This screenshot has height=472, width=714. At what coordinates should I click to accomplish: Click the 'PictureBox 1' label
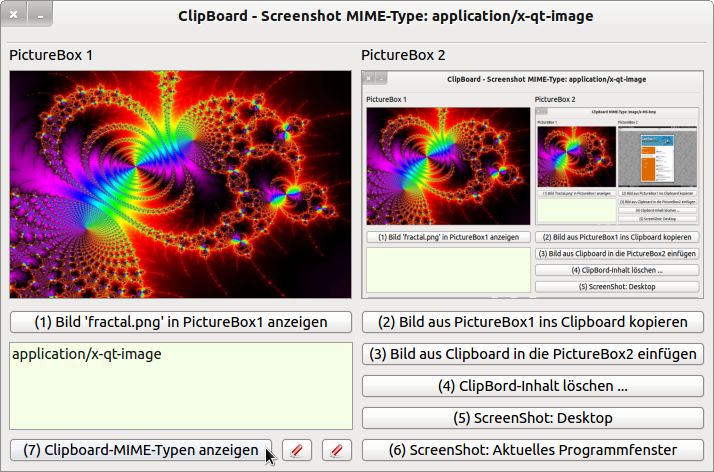tap(51, 55)
